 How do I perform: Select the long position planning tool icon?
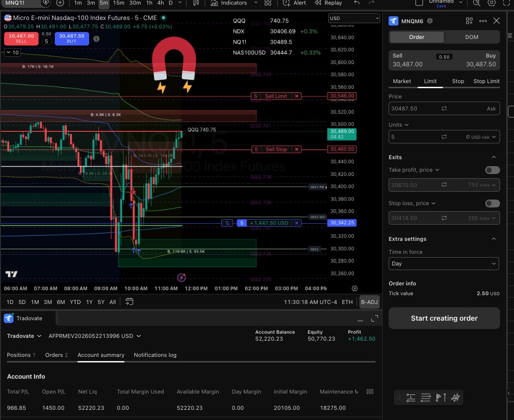tap(411, 398)
